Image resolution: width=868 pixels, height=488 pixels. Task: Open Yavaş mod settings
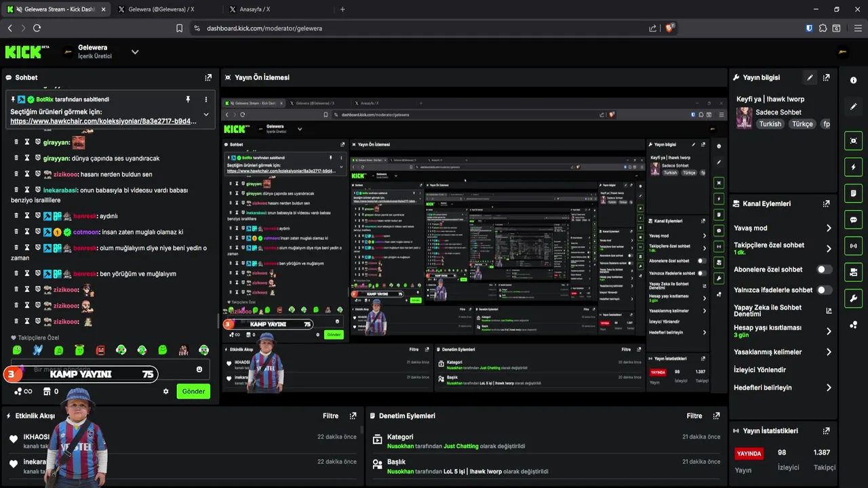point(782,228)
